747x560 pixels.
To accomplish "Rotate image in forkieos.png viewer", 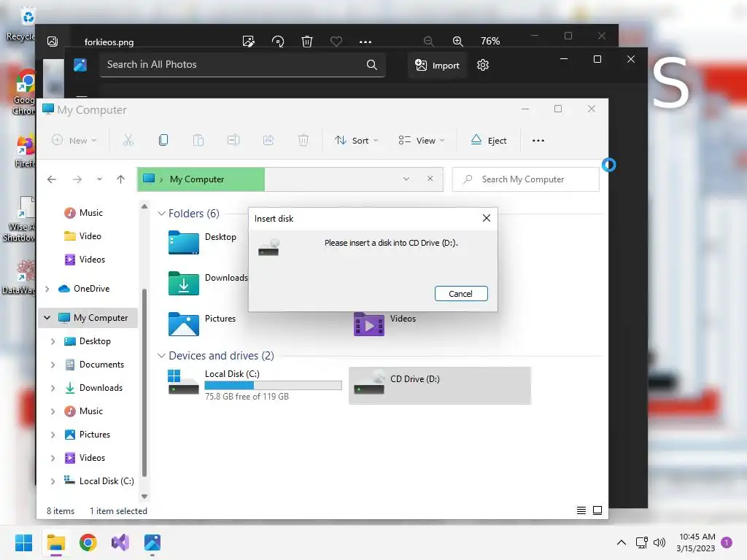I will tap(278, 42).
